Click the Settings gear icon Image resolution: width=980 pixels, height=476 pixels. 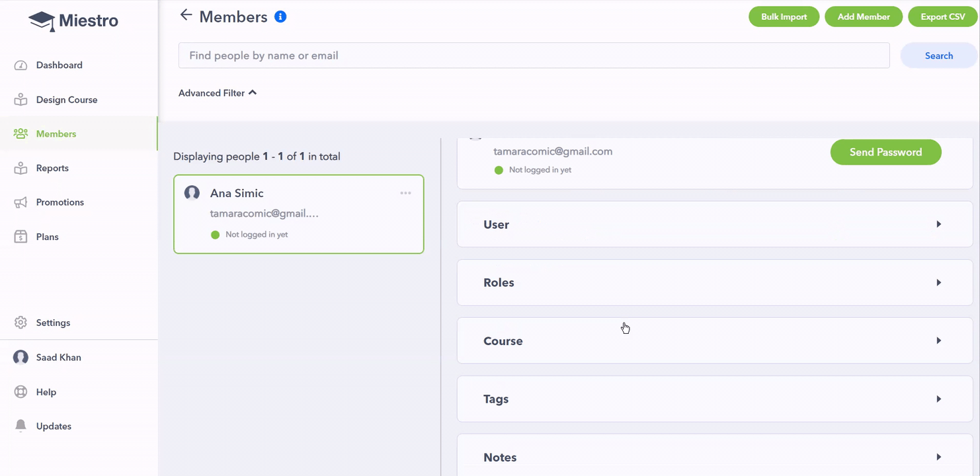21,323
